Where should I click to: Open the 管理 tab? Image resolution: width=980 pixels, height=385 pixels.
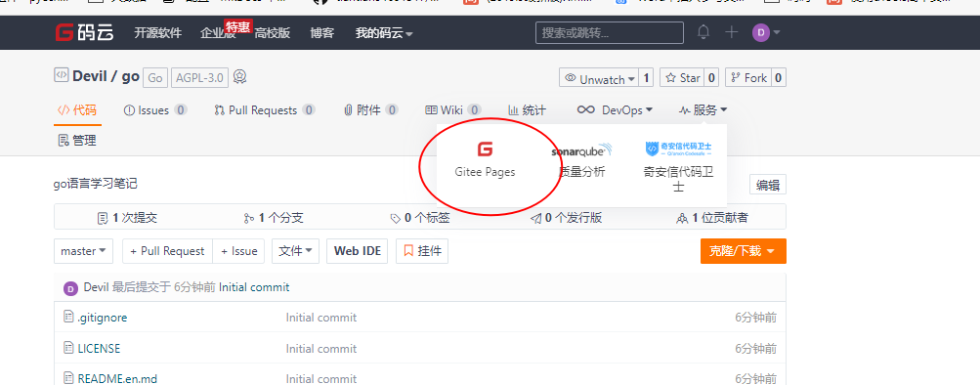pyautogui.click(x=77, y=141)
